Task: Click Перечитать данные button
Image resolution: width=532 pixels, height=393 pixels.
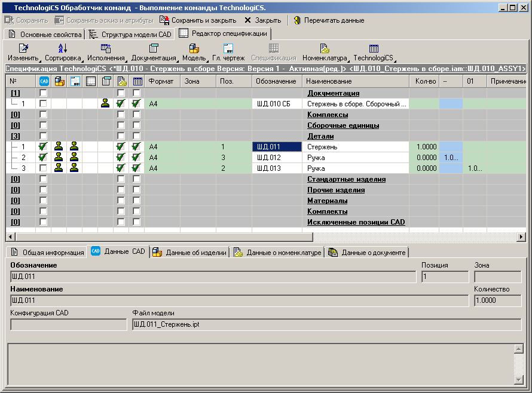Action: (x=328, y=20)
